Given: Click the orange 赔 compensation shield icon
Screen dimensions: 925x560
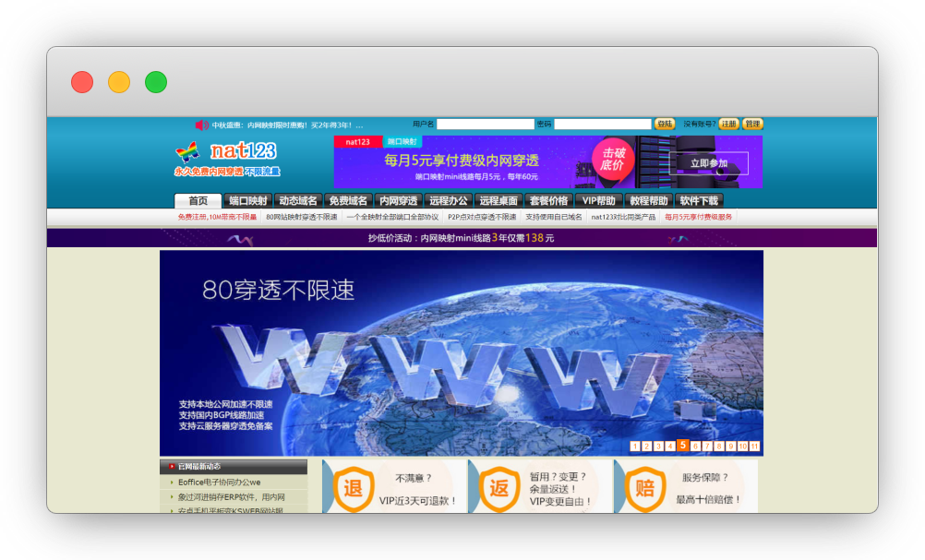Looking at the screenshot, I should click(x=644, y=489).
